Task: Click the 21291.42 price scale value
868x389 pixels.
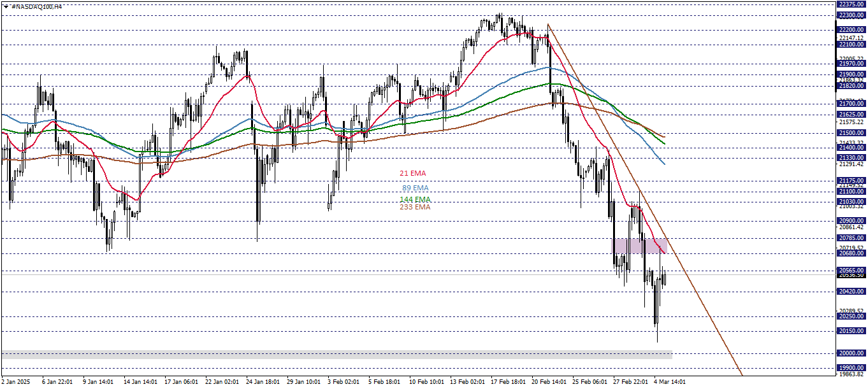Action: 851,164
